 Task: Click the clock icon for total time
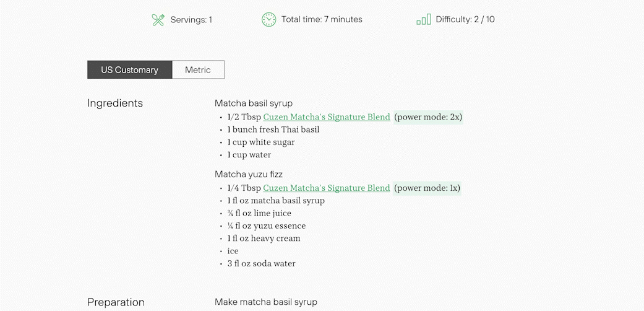click(268, 19)
